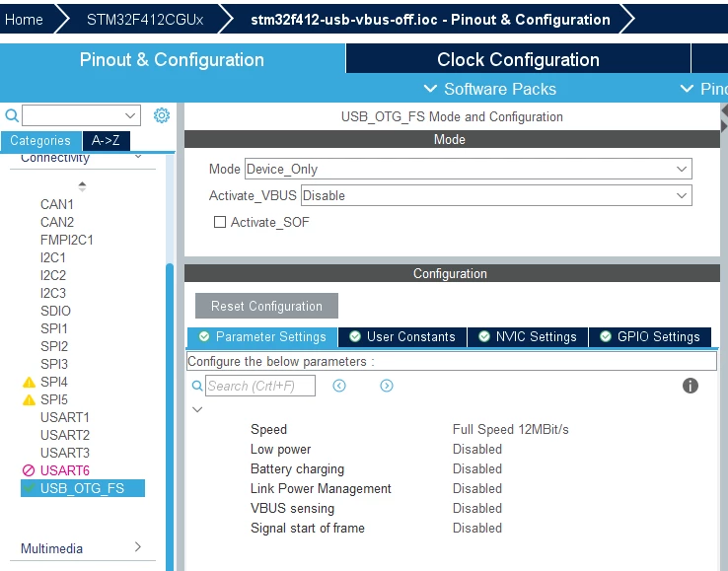
Task: Click the Link Power Management Disabled value
Action: [477, 489]
